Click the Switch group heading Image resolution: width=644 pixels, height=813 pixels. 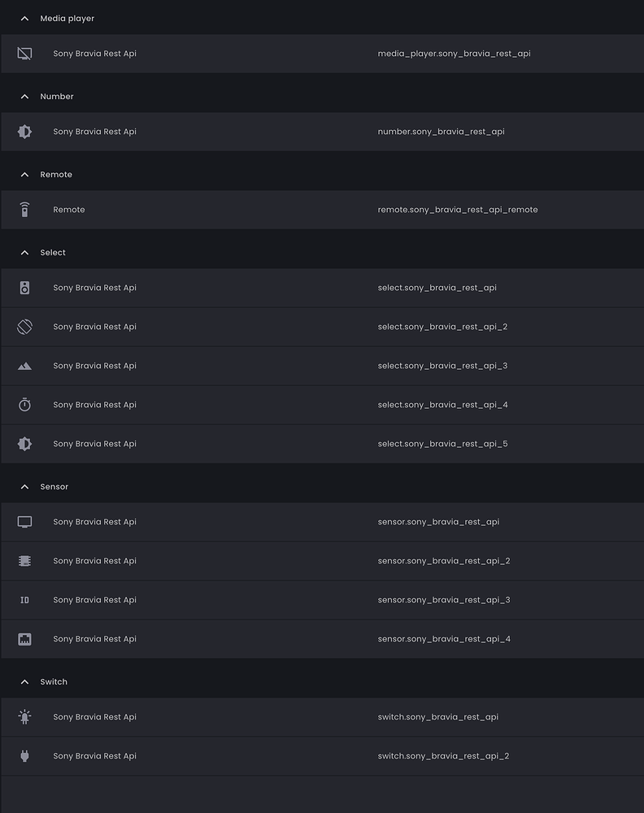54,682
